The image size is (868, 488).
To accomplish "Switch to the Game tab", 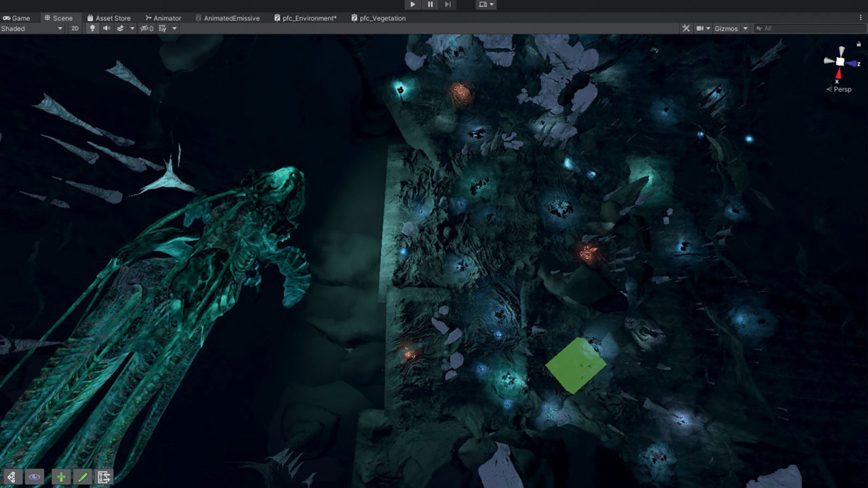I will coord(16,18).
